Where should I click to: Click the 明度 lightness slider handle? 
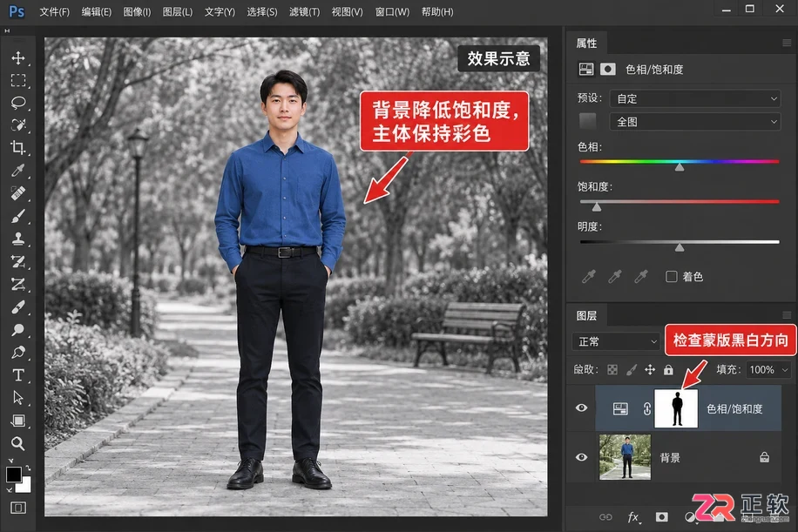[x=680, y=247]
